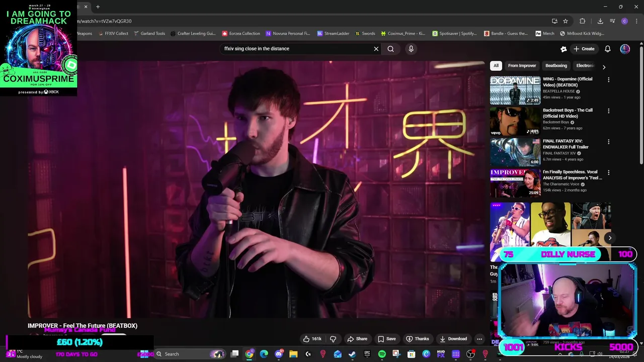The image size is (644, 362).
Task: Open the more actions ellipsis under video
Action: (479, 339)
